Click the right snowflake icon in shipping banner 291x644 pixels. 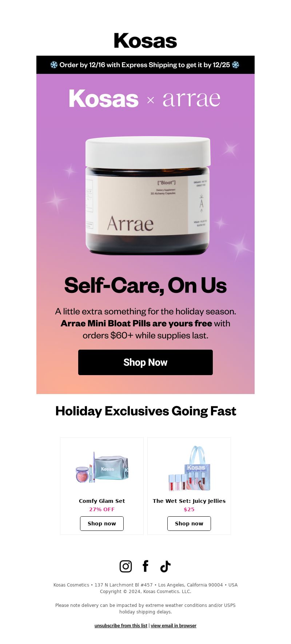[236, 65]
